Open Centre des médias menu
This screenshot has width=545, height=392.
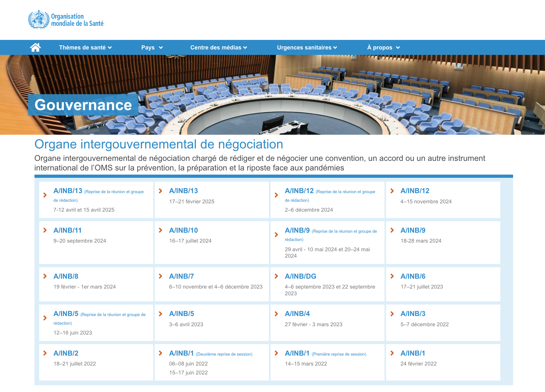(216, 48)
